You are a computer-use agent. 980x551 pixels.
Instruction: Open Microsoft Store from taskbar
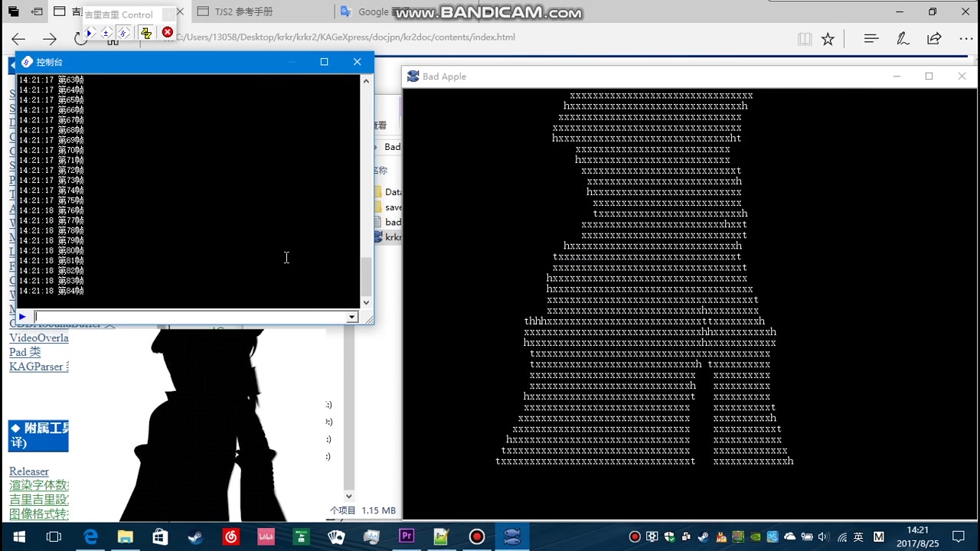[x=160, y=536]
